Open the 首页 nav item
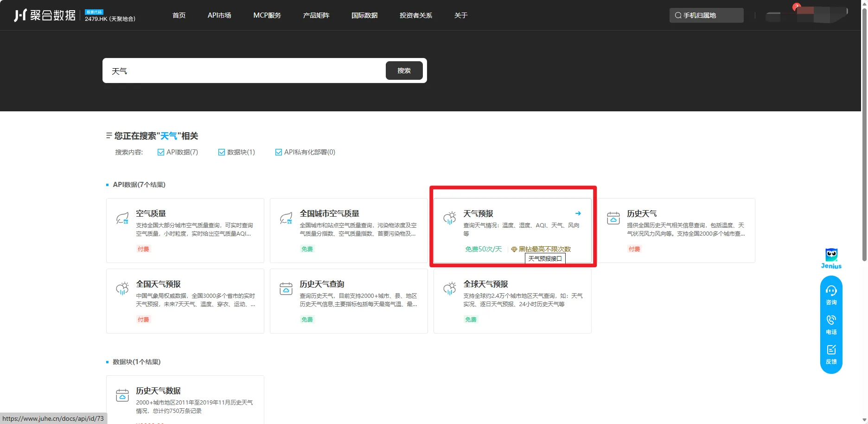Image resolution: width=868 pixels, height=424 pixels. click(179, 15)
